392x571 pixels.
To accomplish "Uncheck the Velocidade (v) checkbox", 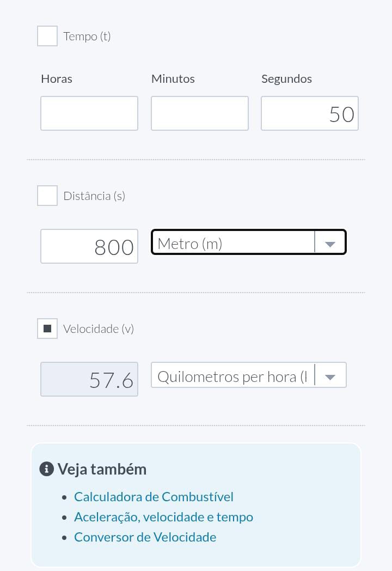I will pyautogui.click(x=47, y=329).
